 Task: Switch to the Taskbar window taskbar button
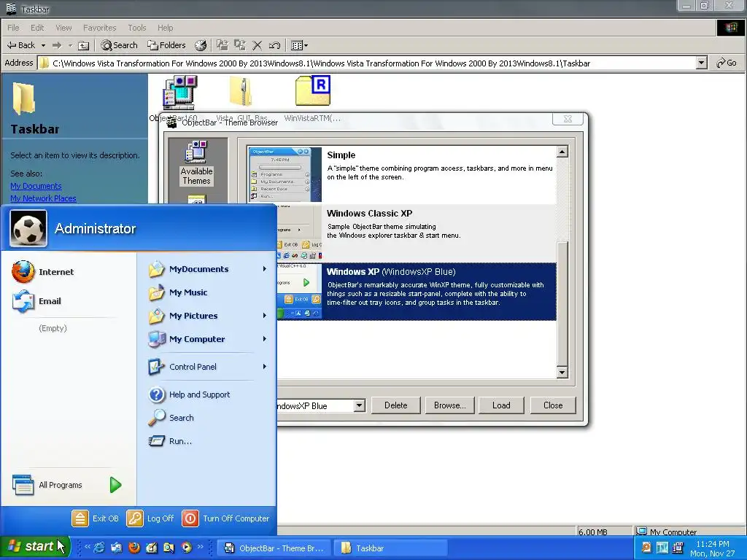391,548
